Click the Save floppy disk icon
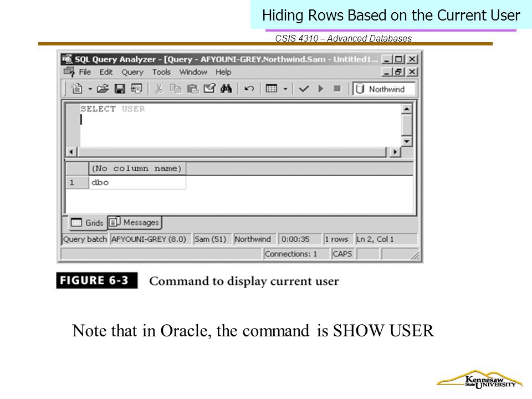The width and height of the screenshot is (532, 399). (x=120, y=89)
